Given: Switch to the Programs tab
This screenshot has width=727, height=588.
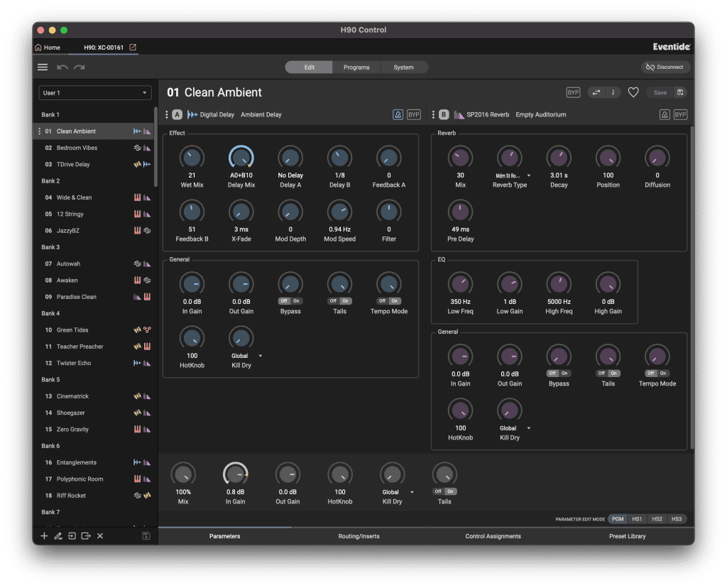Looking at the screenshot, I should point(356,67).
